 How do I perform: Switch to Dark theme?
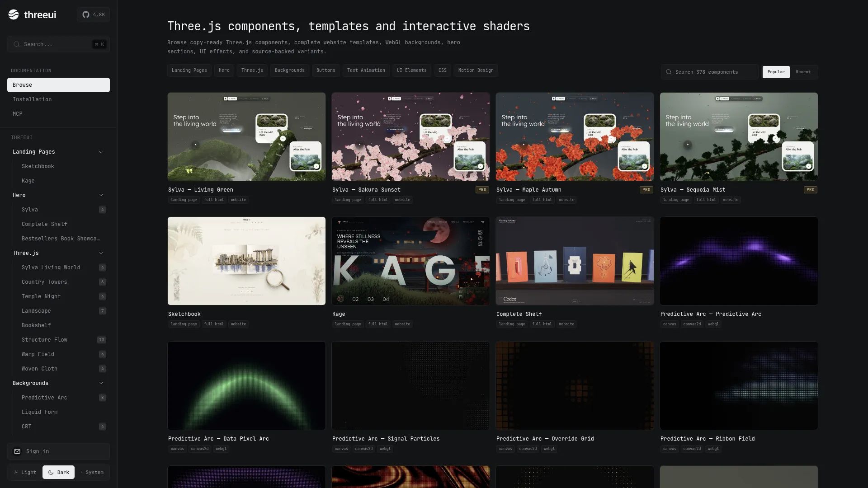click(x=58, y=472)
